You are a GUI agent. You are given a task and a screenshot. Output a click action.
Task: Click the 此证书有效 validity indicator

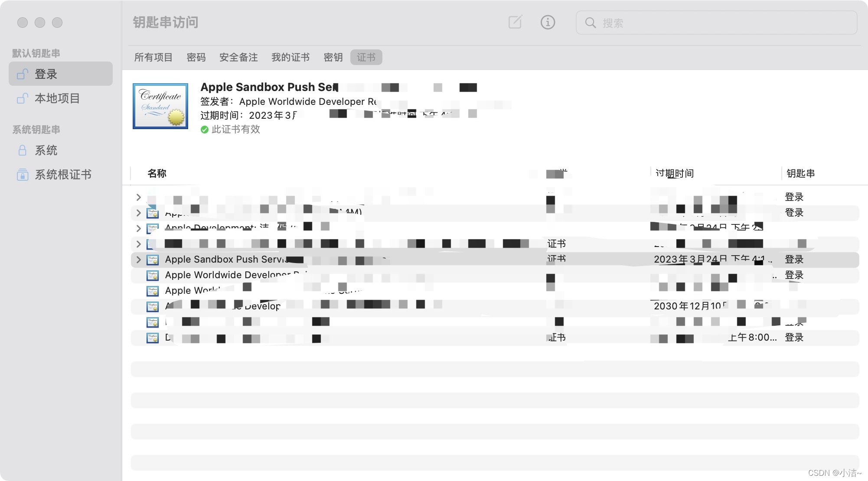pos(231,129)
